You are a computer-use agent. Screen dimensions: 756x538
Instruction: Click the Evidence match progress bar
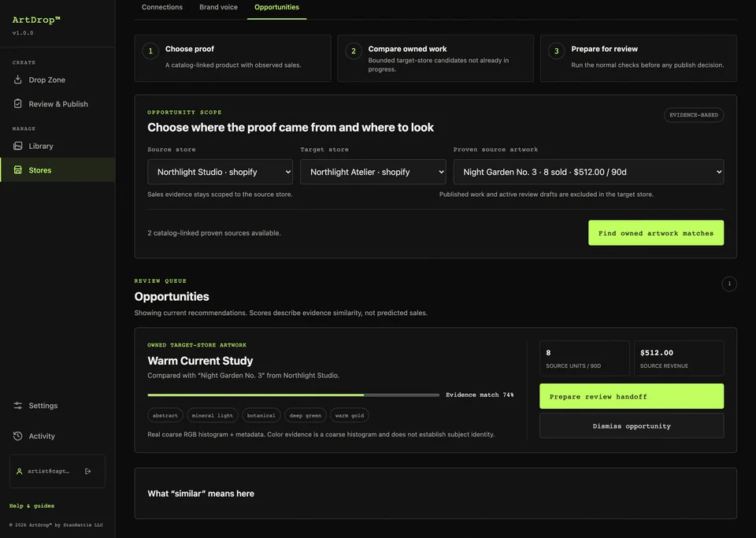pyautogui.click(x=293, y=395)
